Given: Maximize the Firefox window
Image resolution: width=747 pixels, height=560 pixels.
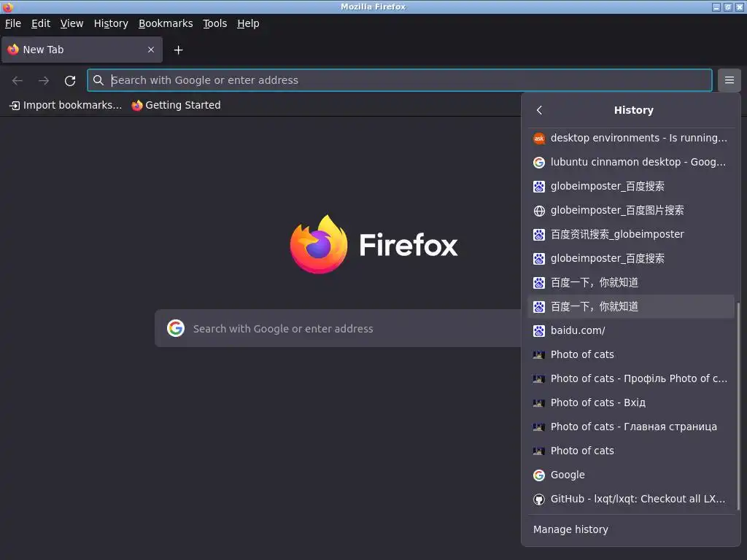Looking at the screenshot, I should [727, 7].
